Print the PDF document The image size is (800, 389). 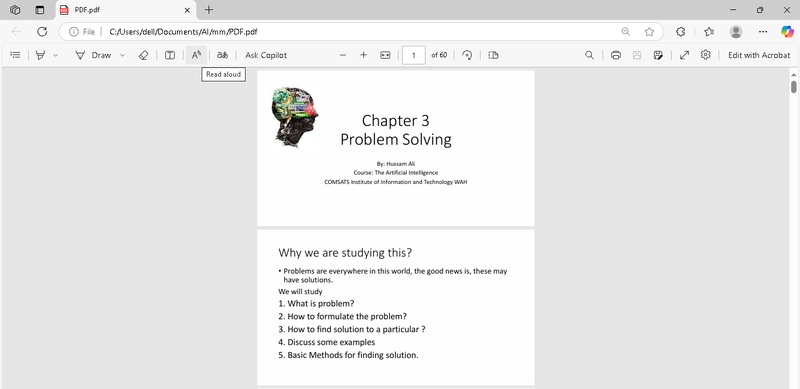pos(616,55)
